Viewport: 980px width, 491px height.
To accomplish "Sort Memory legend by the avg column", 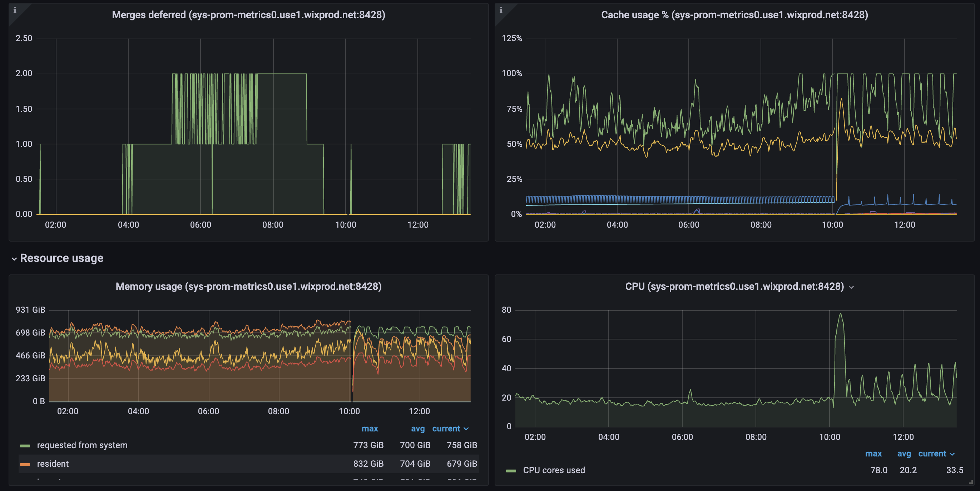I will pos(418,428).
